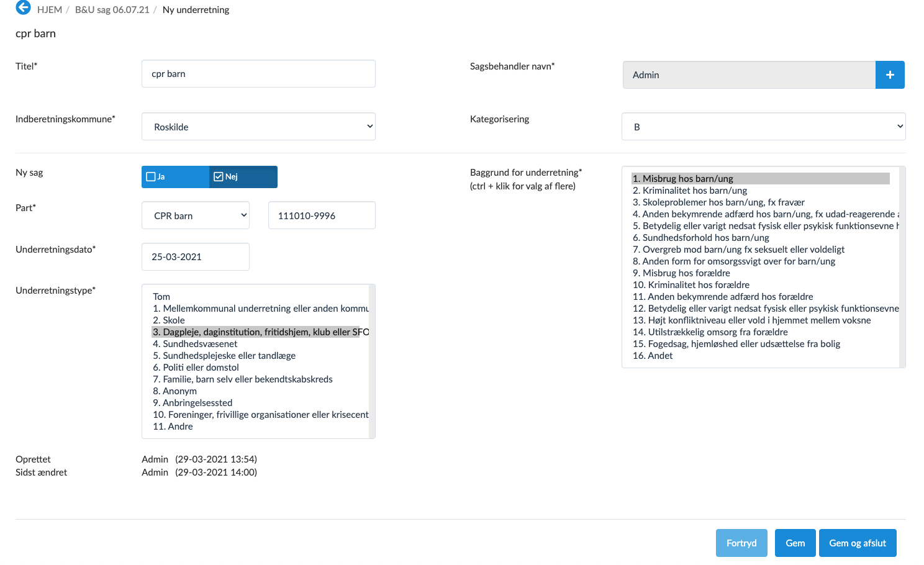
Task: Open the CPR barn part type dropdown
Action: coord(196,215)
